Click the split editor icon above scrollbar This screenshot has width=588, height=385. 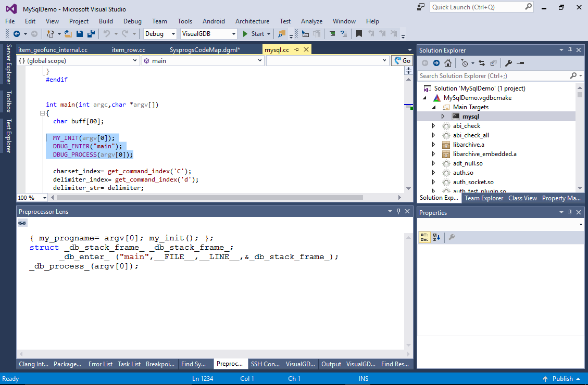click(408, 70)
